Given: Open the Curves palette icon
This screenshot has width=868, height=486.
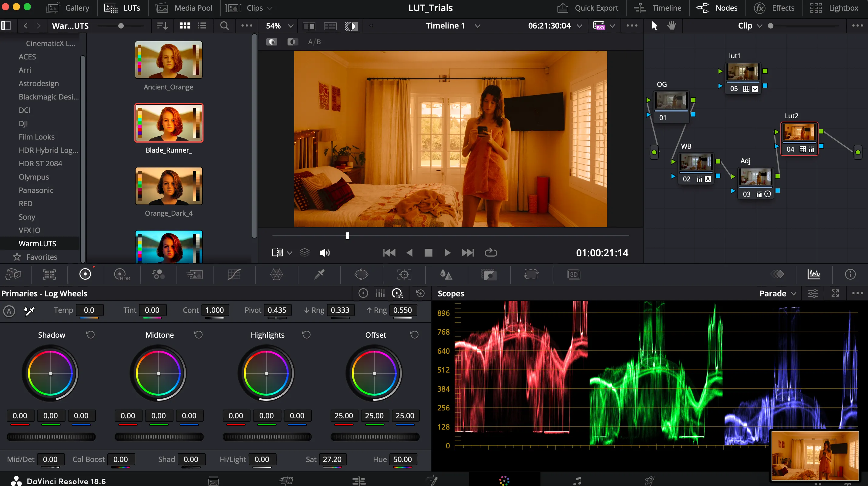Looking at the screenshot, I should click(x=234, y=275).
